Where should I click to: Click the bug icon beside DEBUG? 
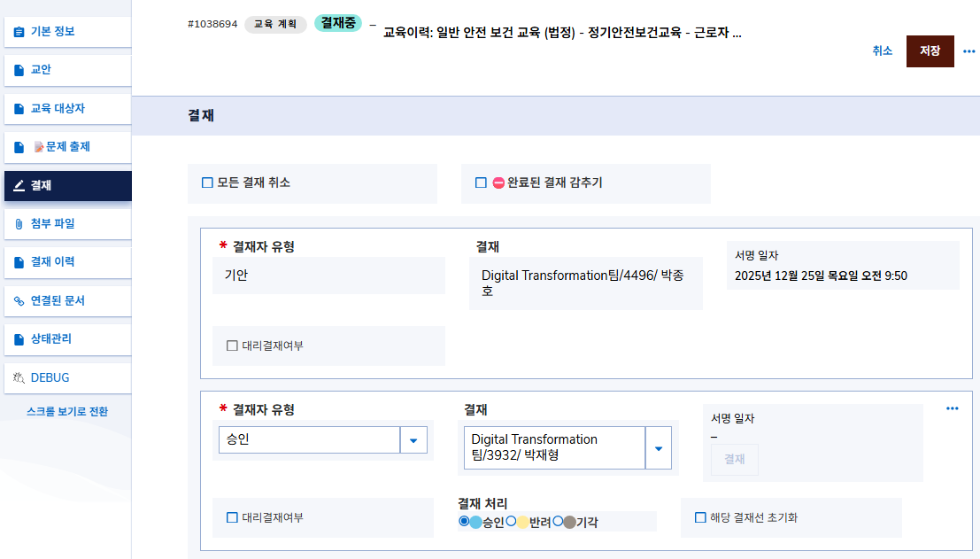[19, 377]
